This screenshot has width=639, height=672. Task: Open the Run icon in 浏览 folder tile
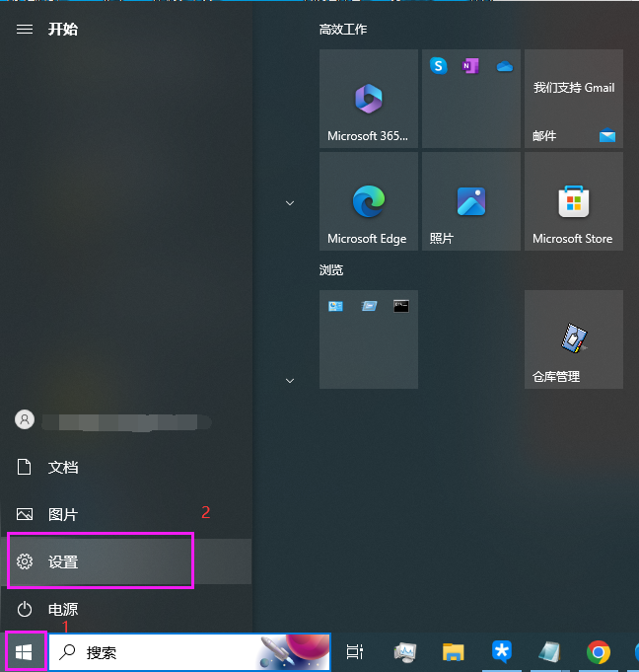369,306
